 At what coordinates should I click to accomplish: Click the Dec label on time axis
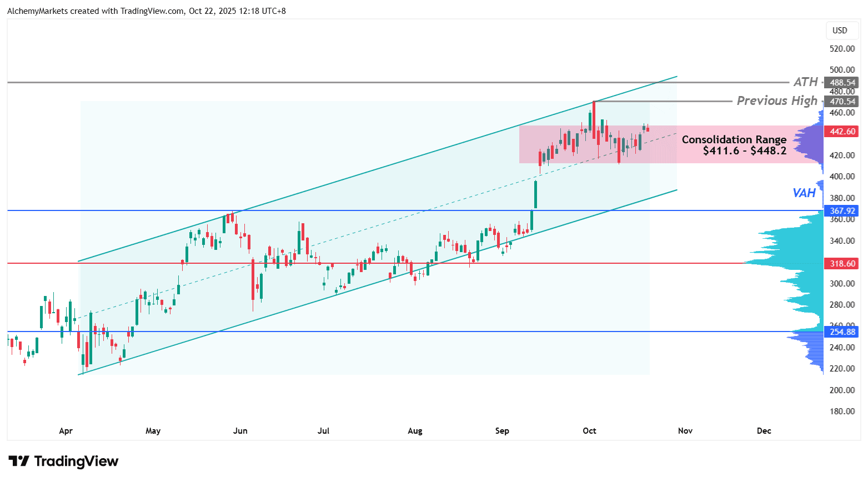764,431
